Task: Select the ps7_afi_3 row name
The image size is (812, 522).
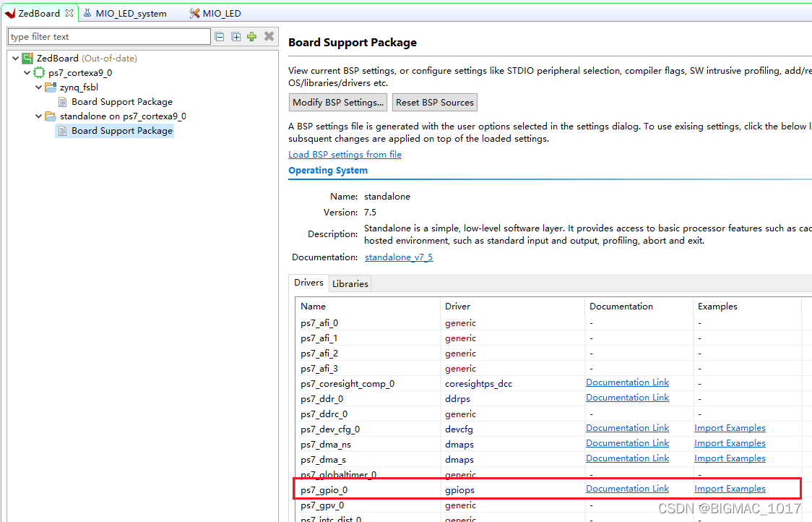Action: [319, 369]
